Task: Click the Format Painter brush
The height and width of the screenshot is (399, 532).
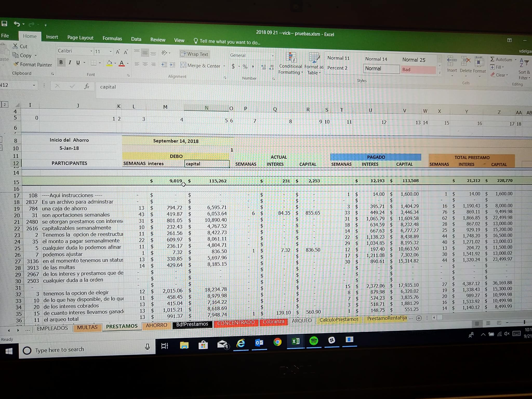Action: point(16,64)
